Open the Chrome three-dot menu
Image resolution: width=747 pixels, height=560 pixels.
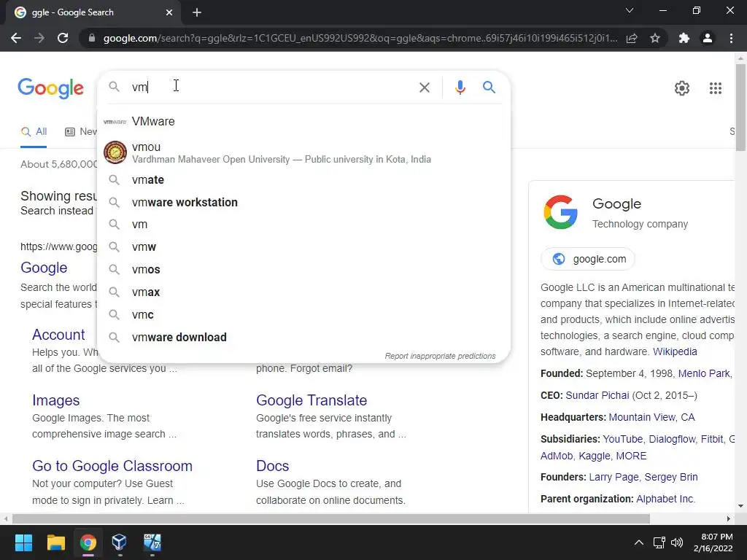(731, 38)
